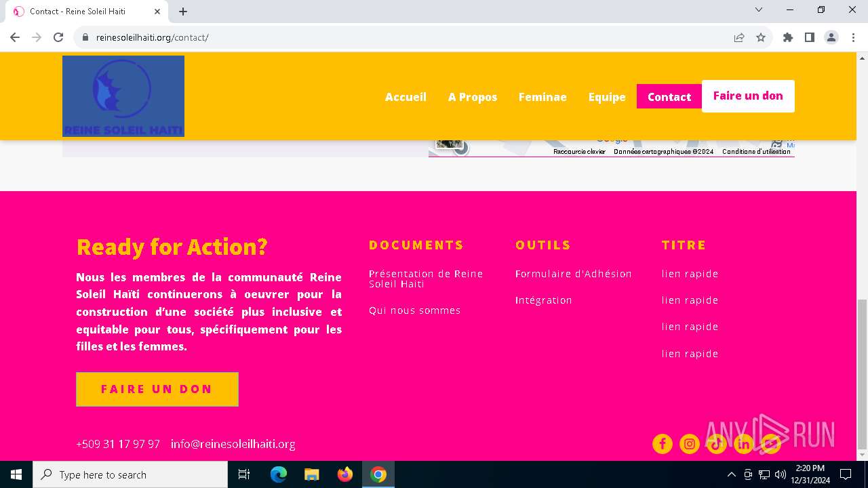Show hidden system tray icons
The image size is (868, 488).
731,474
